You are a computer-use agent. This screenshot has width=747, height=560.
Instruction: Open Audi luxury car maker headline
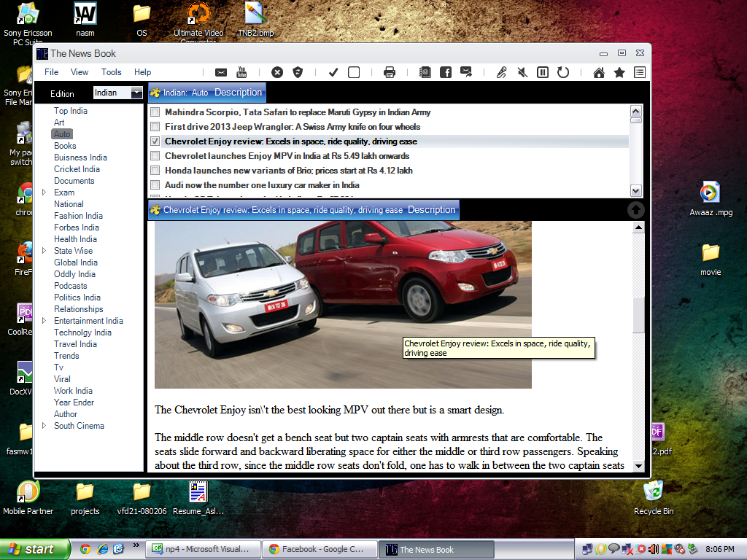point(262,185)
